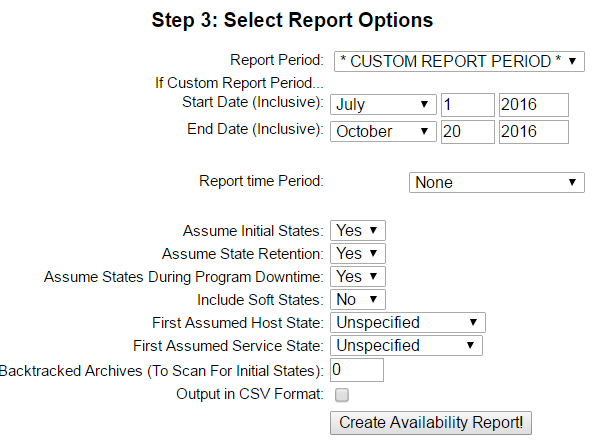
Task: Click the End Date day field
Action: (467, 131)
